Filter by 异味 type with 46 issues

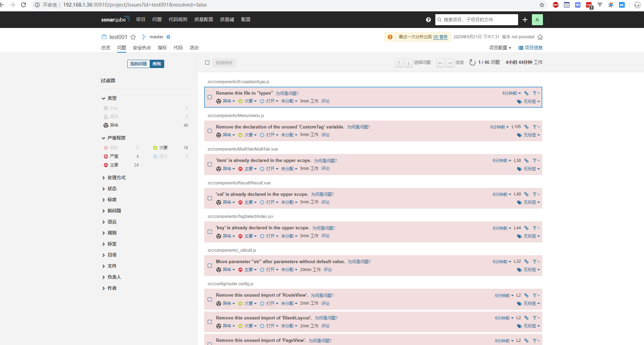(x=146, y=125)
